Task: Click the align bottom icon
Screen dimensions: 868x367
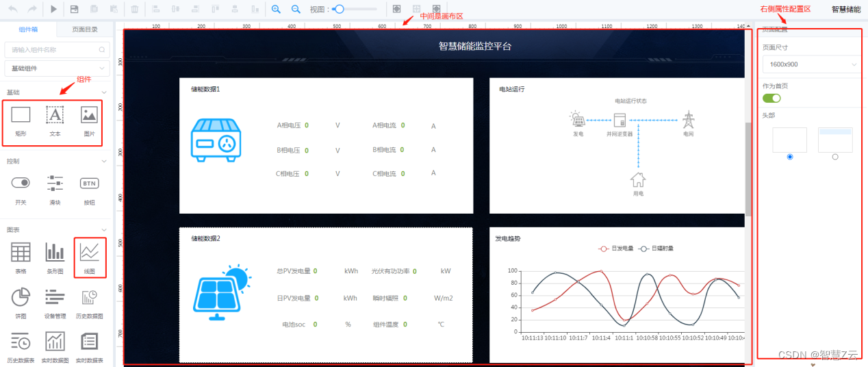Action: click(x=255, y=9)
